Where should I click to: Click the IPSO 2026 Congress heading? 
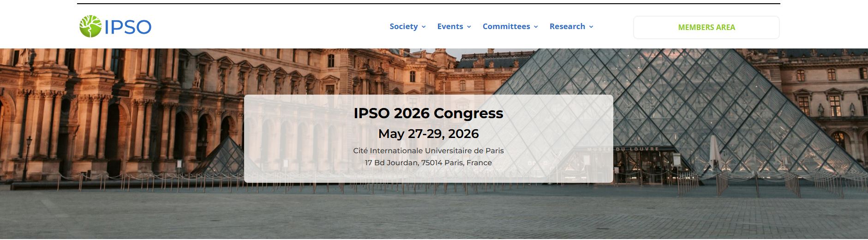pyautogui.click(x=428, y=113)
